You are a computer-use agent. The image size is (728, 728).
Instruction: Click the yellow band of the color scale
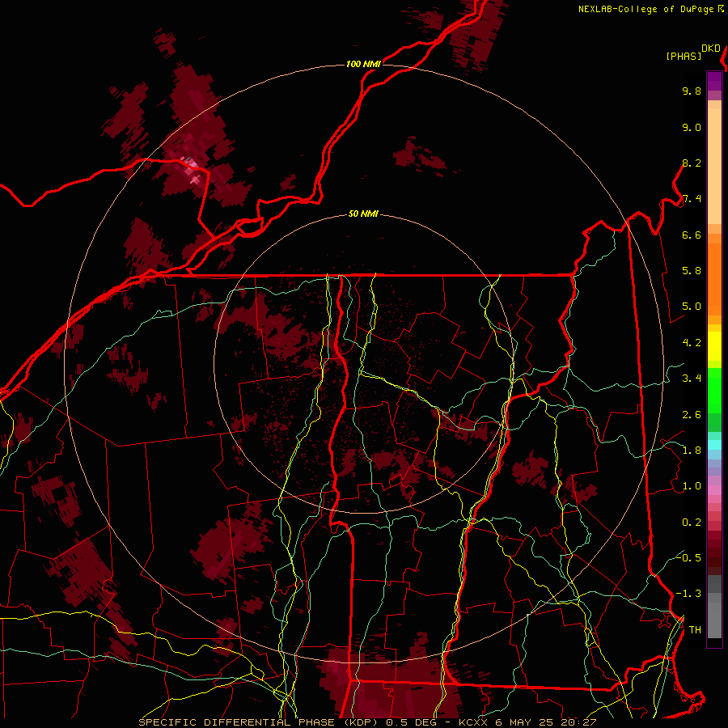click(714, 346)
